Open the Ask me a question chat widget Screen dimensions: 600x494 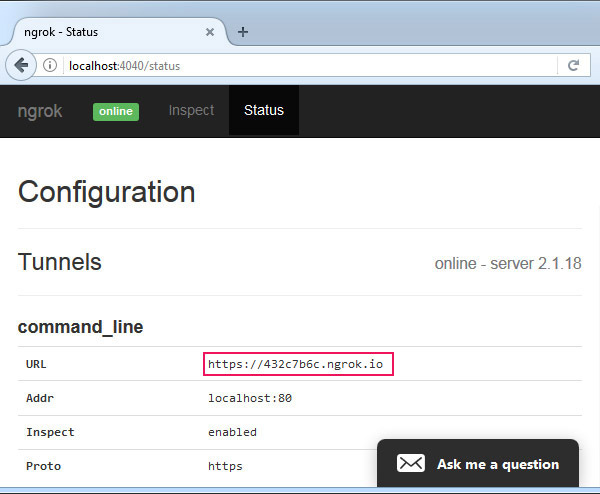tap(478, 463)
